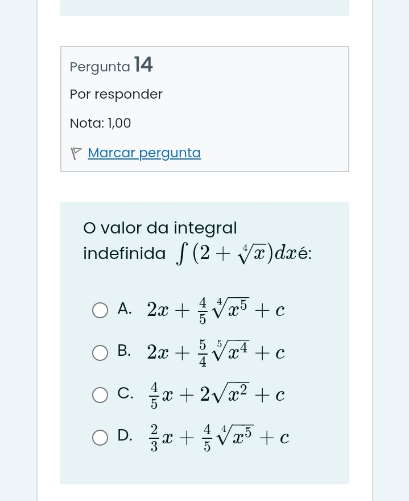Click the letter label C.
The image size is (409, 501).
(125, 393)
